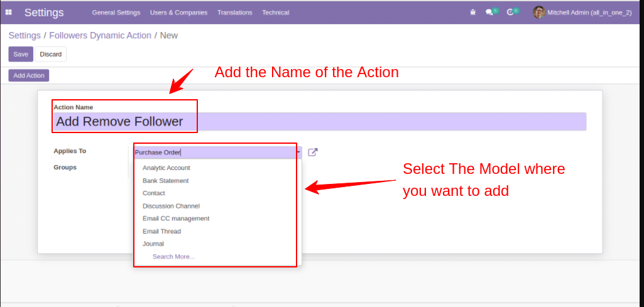Select Journal from the list

pos(153,244)
